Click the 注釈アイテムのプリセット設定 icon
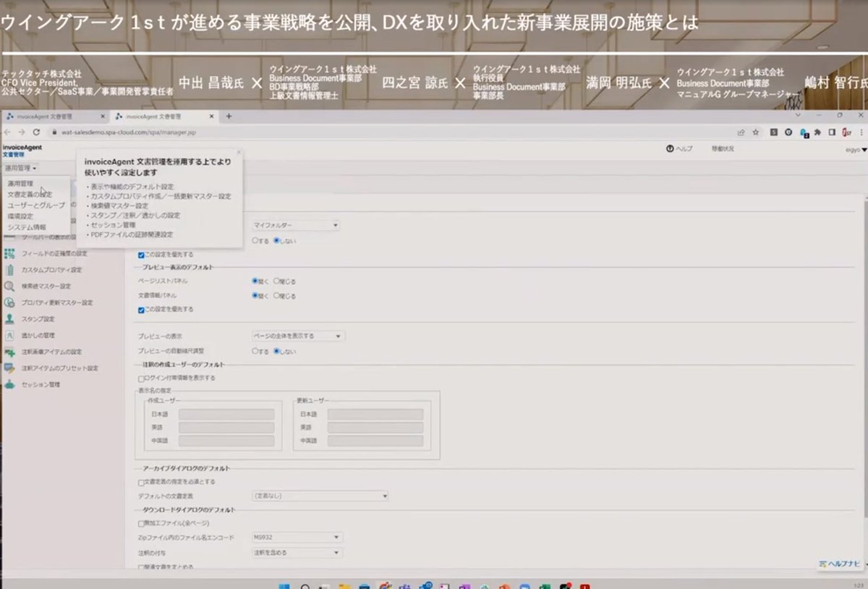The height and width of the screenshot is (589, 868). tap(9, 368)
